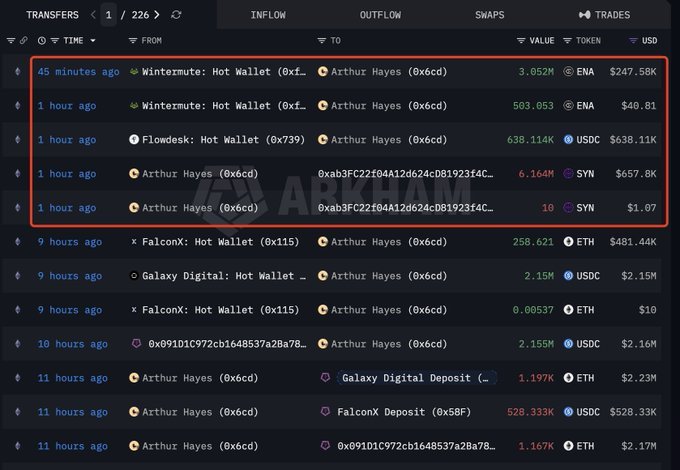
Task: Open Wintermute Hot Wallet sending 3.052M ENA
Action: point(224,72)
